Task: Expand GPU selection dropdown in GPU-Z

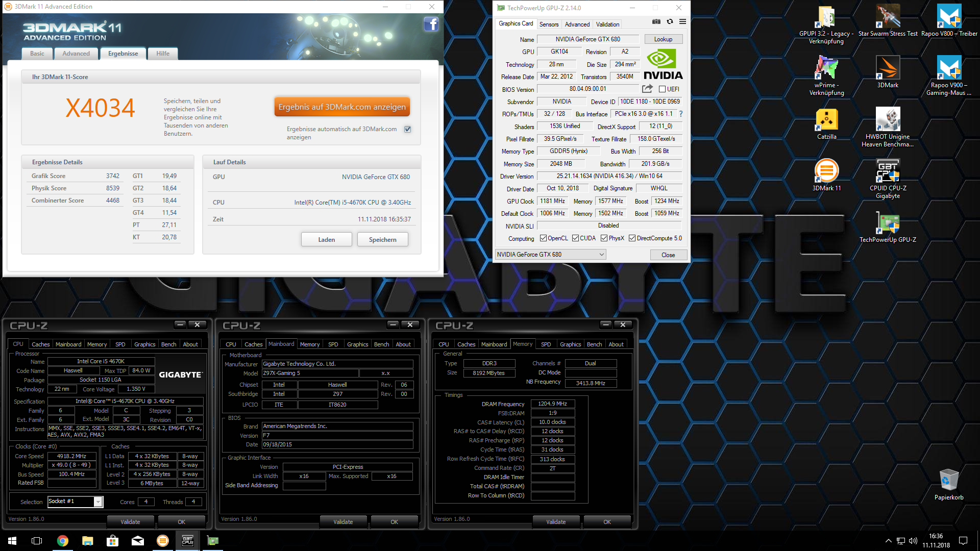Action: point(550,255)
